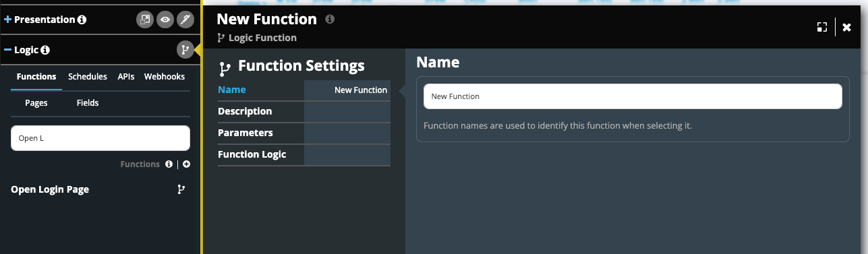Select the Fields sub-tab

point(88,103)
